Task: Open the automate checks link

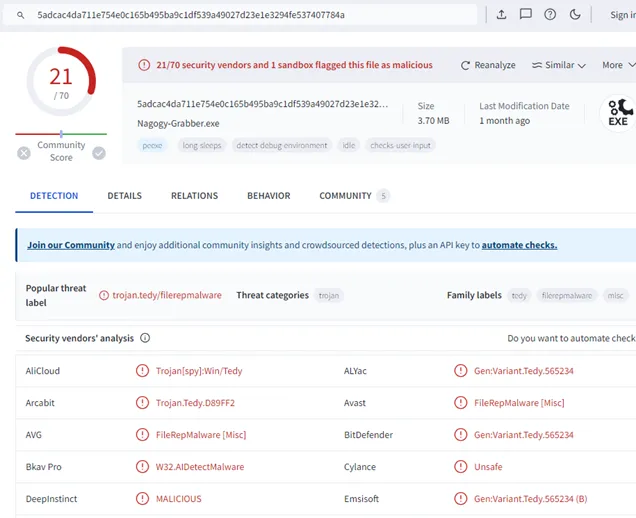Action: [x=519, y=245]
